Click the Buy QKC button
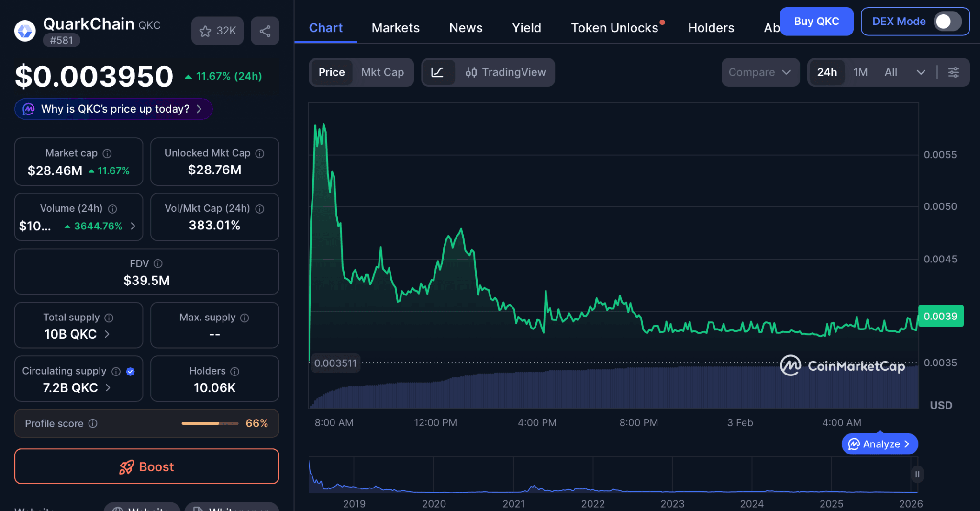The image size is (980, 511). click(817, 22)
